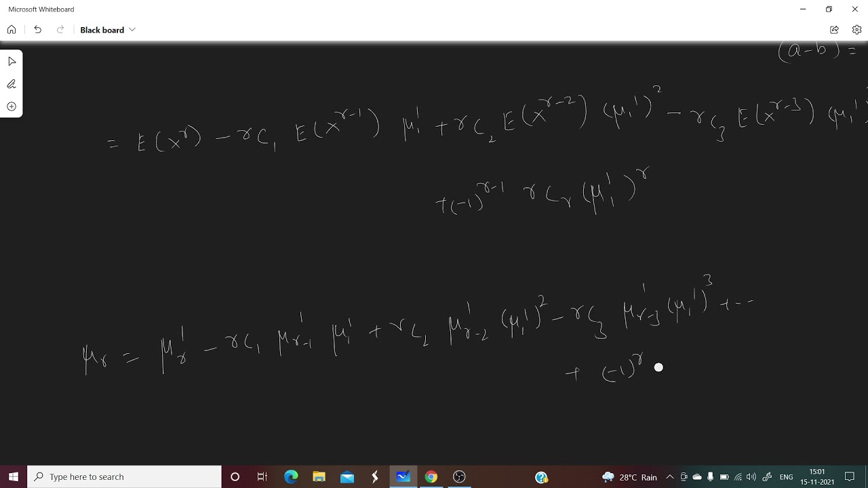Open the volume speaker control
Screen dimensions: 868x488
pos(751,476)
